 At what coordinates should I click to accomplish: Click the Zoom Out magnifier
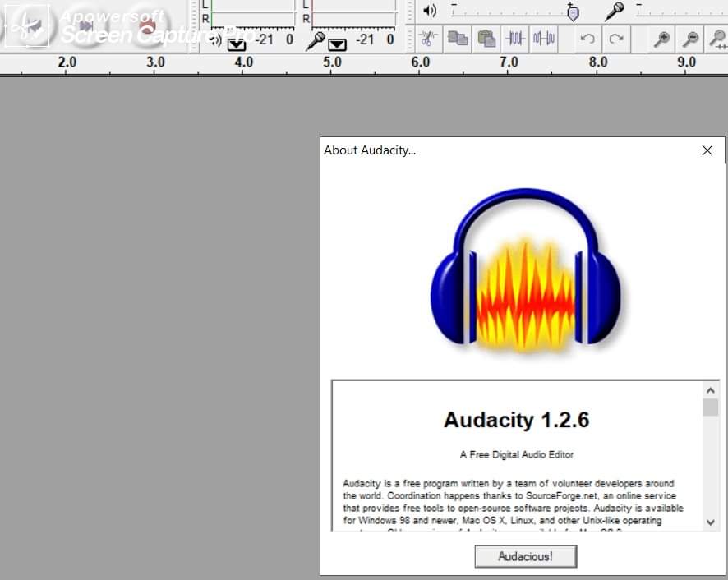point(690,39)
